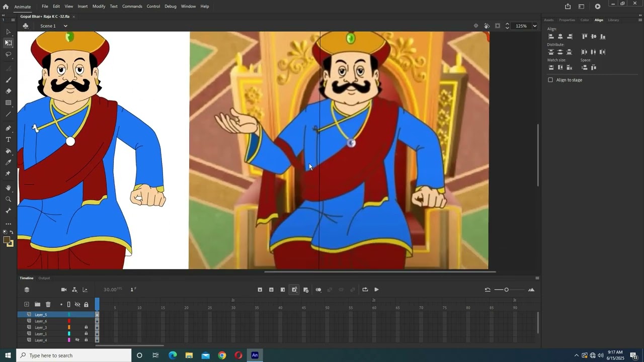Toggle show all layers as outlines
Viewport: 644px width, 362px height.
[69, 304]
